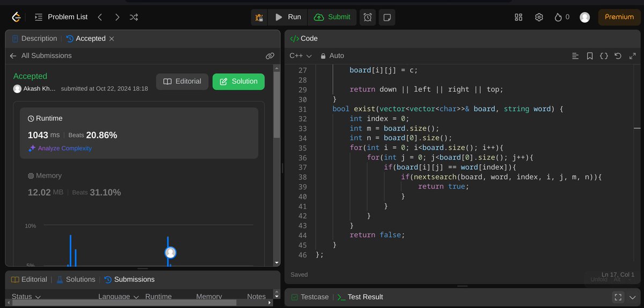Maximize the test result panel icon

point(618,297)
